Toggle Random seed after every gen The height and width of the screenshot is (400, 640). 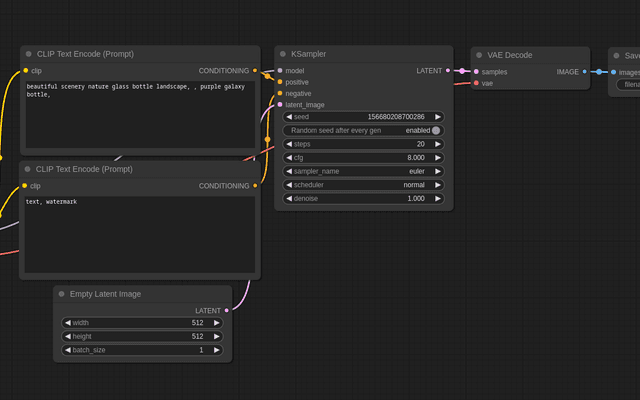pyautogui.click(x=363, y=131)
